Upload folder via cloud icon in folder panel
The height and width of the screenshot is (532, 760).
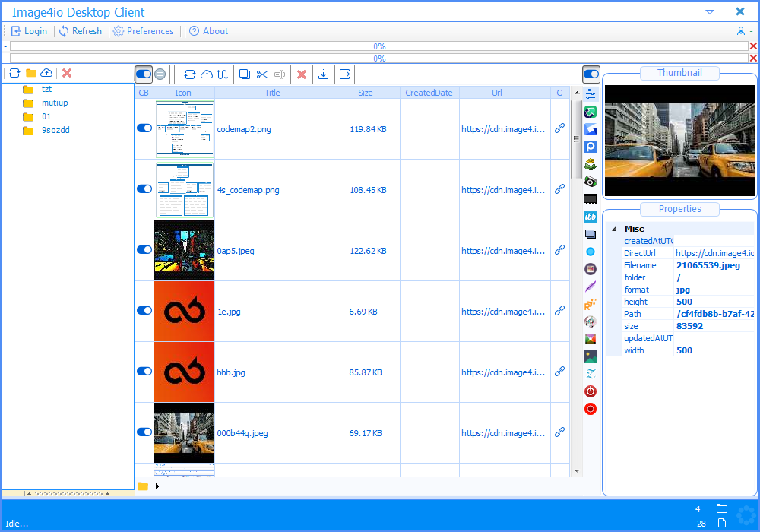[x=46, y=73]
